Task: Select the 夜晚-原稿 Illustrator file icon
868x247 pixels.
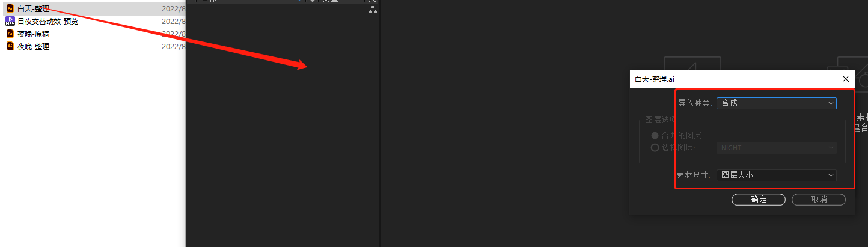Action: click(10, 34)
